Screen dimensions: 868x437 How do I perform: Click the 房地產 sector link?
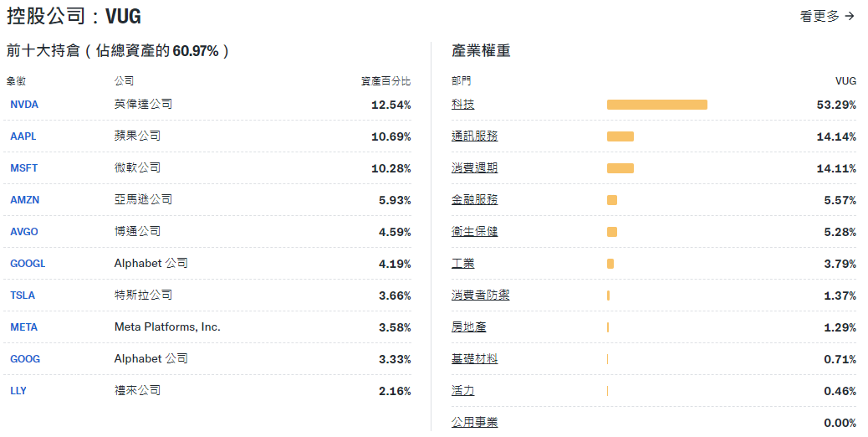pyautogui.click(x=468, y=327)
